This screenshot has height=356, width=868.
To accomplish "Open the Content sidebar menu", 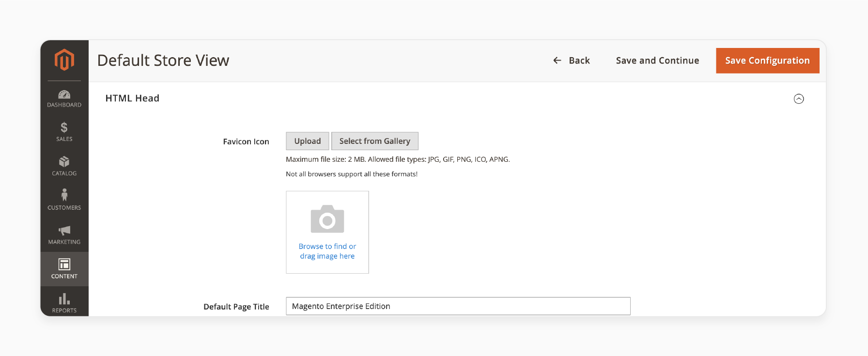I will pyautogui.click(x=64, y=269).
